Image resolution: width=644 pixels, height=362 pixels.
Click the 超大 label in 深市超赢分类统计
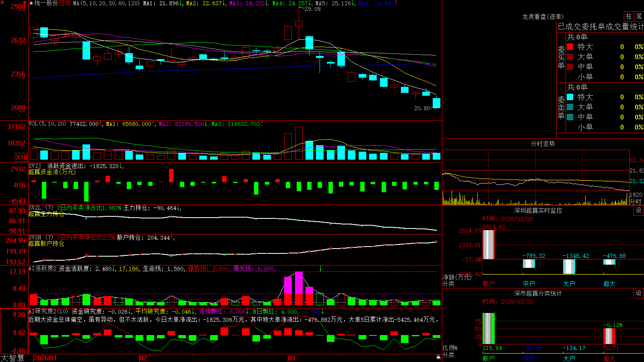tap(609, 358)
